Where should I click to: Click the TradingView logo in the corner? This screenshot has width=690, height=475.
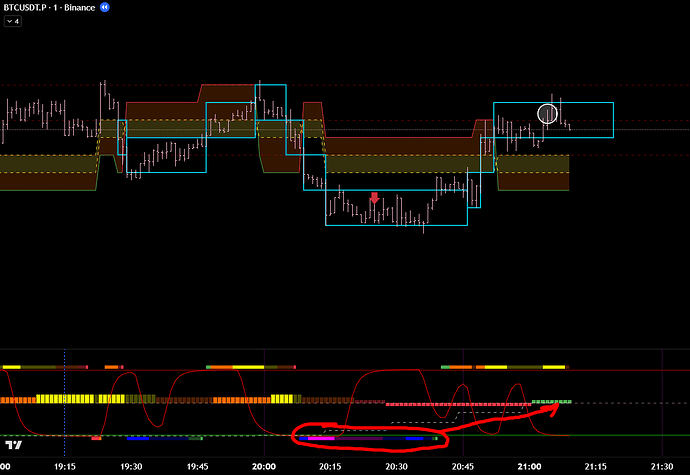(14, 444)
